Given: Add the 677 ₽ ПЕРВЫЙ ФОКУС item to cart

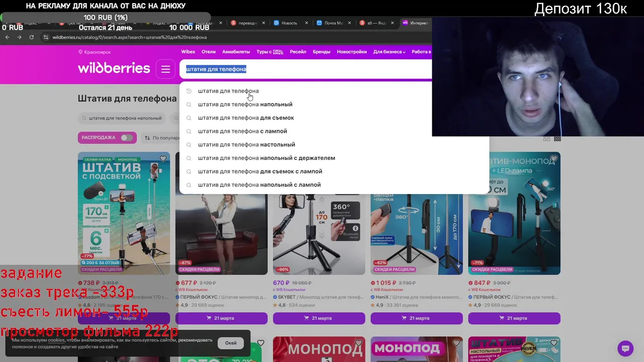Looking at the screenshot, I should point(221,318).
